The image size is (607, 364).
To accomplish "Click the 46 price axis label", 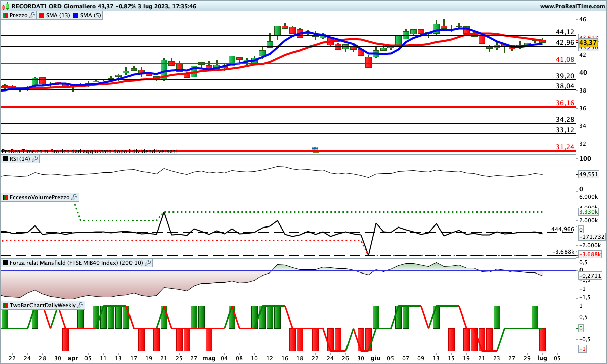I will tap(582, 19).
